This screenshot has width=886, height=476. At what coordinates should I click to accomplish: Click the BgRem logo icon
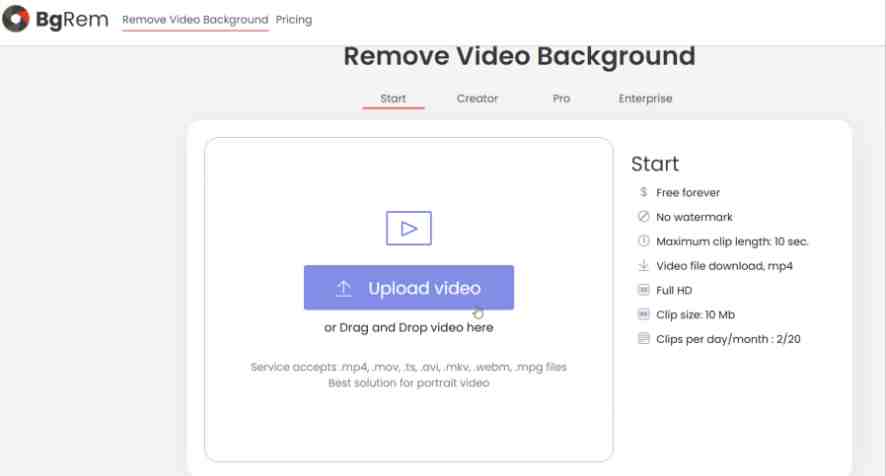[15, 19]
